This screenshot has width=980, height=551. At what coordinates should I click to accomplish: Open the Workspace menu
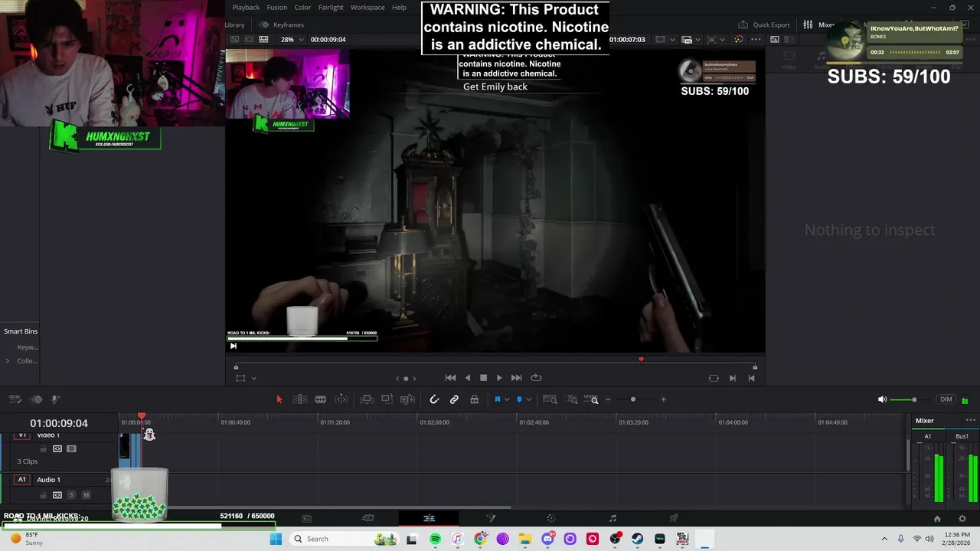coord(367,8)
